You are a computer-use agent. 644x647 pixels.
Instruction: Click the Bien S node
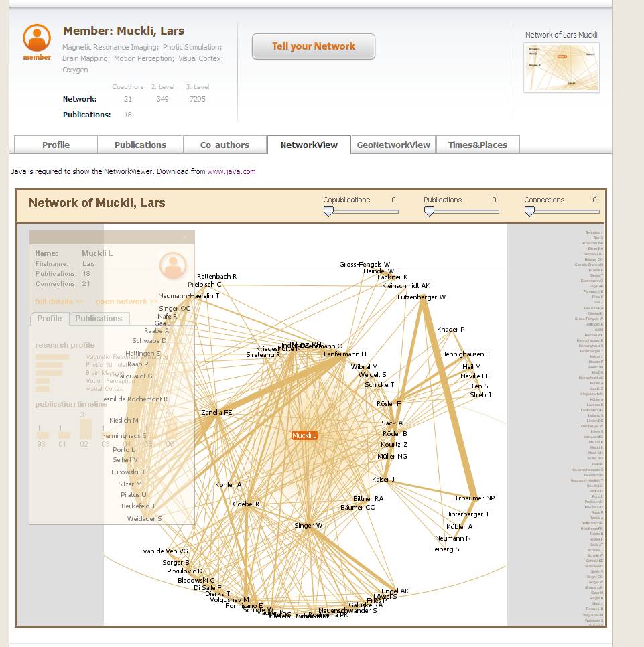tap(478, 386)
